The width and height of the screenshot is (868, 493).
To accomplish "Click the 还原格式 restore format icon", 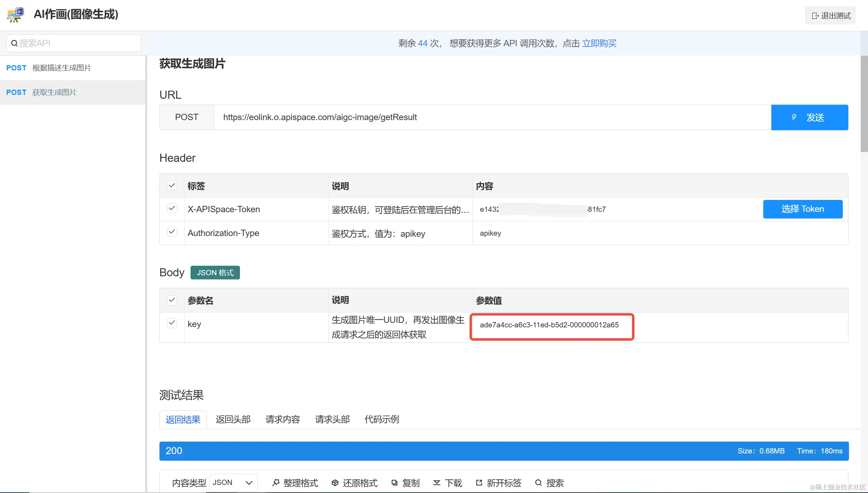I will click(x=335, y=483).
